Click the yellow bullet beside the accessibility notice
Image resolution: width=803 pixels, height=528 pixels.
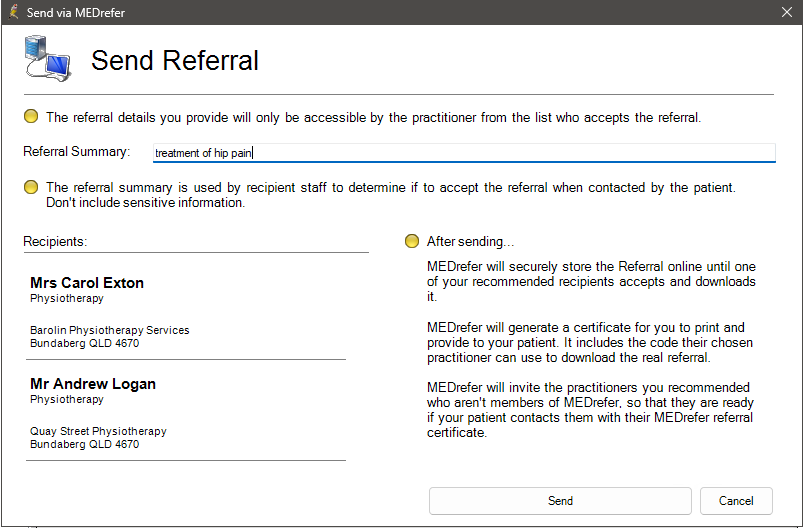point(31,116)
